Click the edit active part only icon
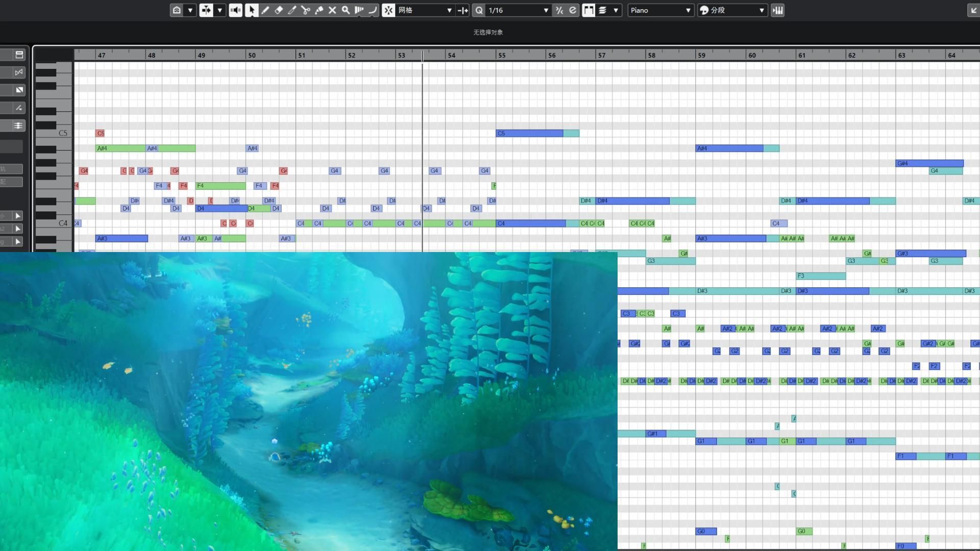This screenshot has height=551, width=980. (x=602, y=10)
